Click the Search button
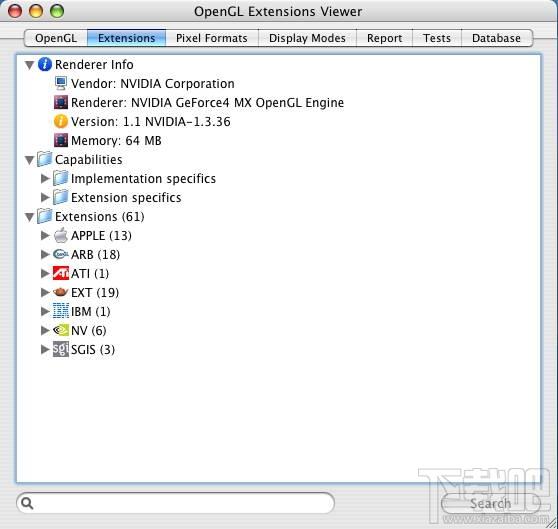 pos(490,503)
